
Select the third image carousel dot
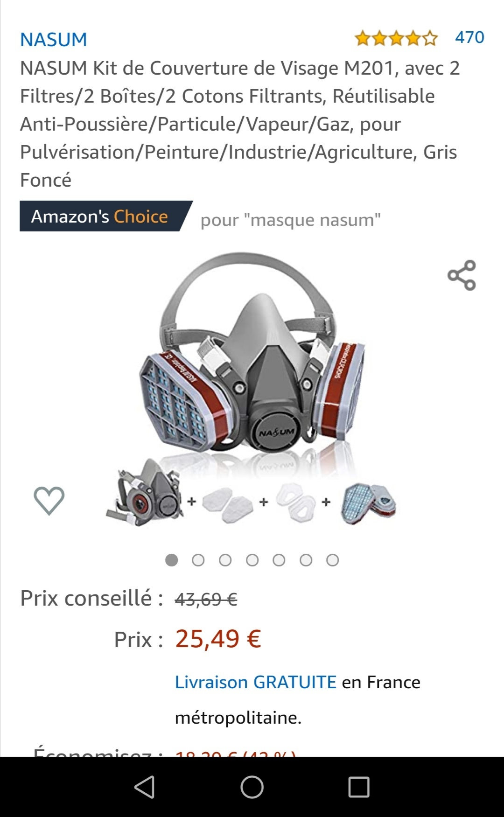225,560
